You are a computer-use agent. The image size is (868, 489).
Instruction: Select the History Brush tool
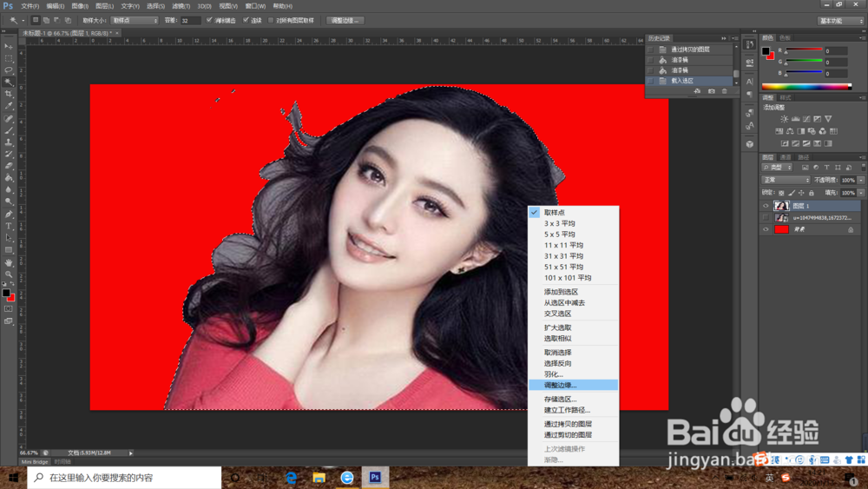[9, 154]
